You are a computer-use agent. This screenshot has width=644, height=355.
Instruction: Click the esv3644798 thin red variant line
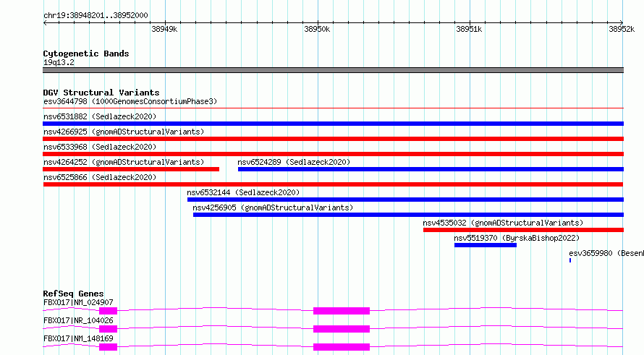[333, 108]
